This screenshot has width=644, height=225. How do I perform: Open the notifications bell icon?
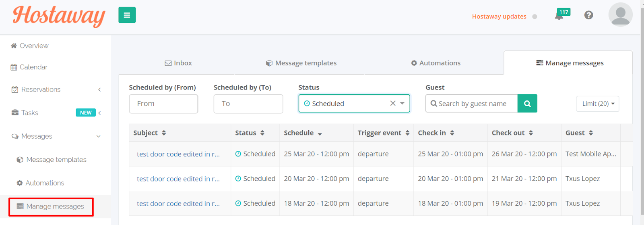(x=559, y=16)
